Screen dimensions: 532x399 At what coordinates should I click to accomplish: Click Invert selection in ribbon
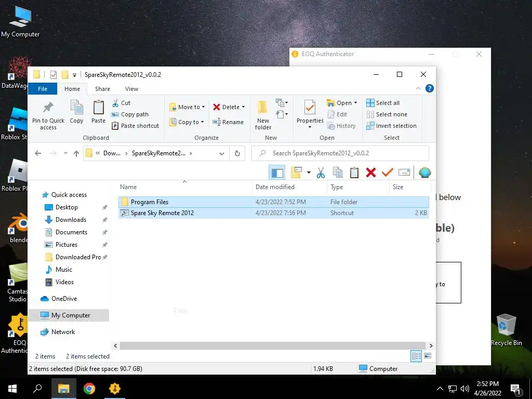click(392, 126)
